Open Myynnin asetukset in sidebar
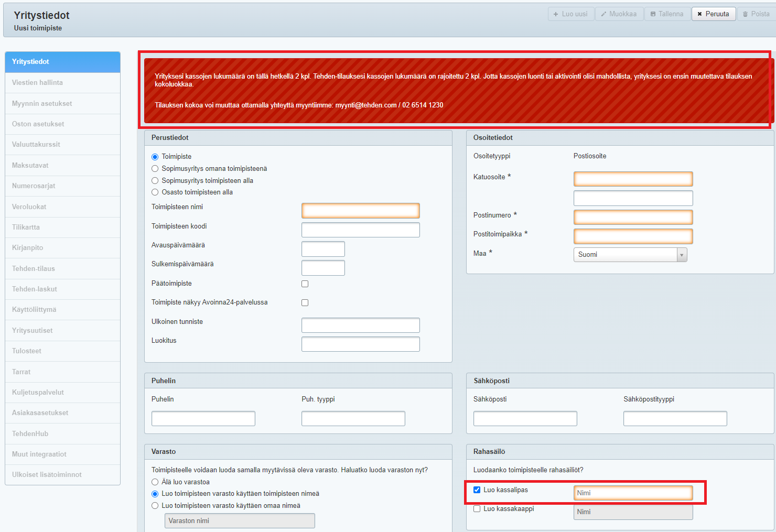The height and width of the screenshot is (532, 776). pos(42,104)
